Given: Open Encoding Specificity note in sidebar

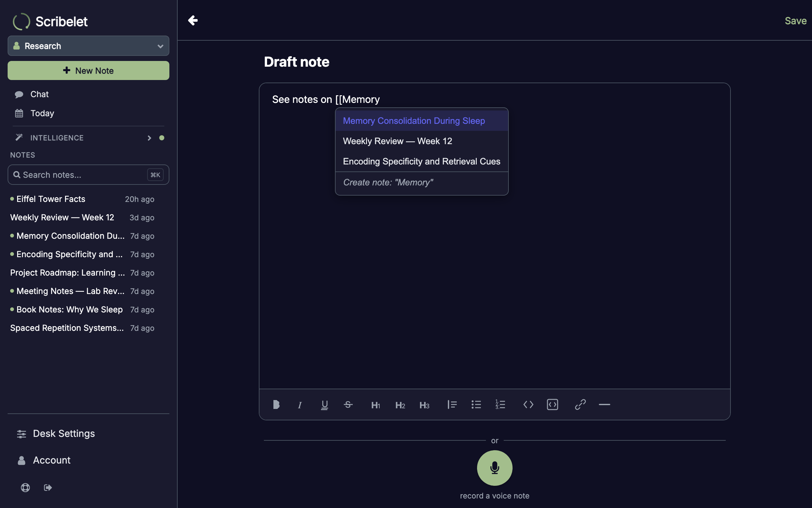Looking at the screenshot, I should coord(82,255).
